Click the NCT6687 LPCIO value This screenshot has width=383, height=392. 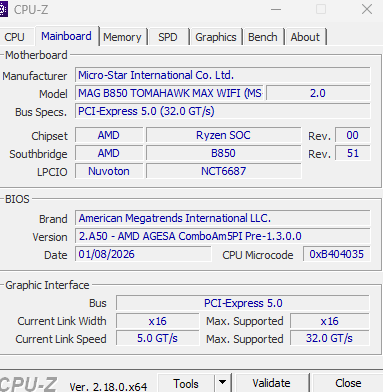point(223,171)
